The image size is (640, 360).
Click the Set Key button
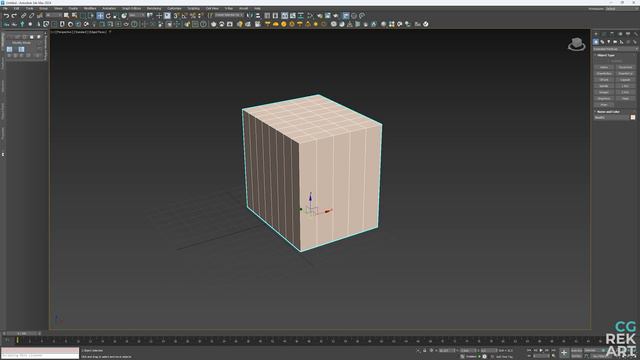(x=576, y=356)
